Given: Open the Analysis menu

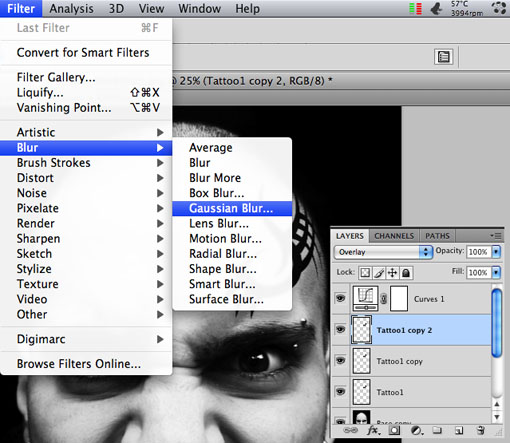Looking at the screenshot, I should click(x=71, y=8).
